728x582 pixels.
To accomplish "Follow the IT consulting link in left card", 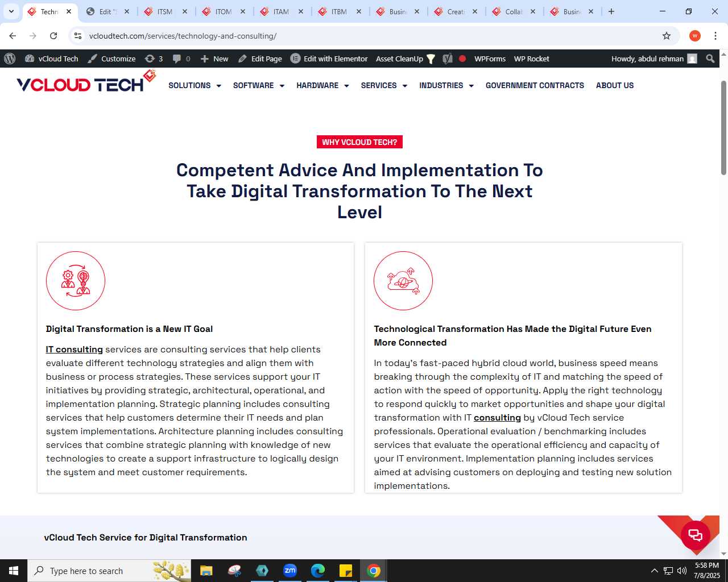I will (75, 350).
